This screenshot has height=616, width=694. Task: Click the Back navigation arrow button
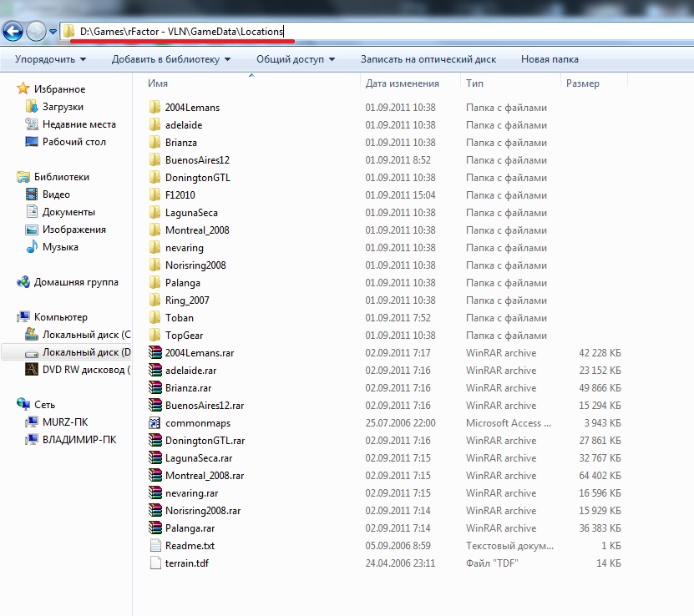tap(13, 32)
